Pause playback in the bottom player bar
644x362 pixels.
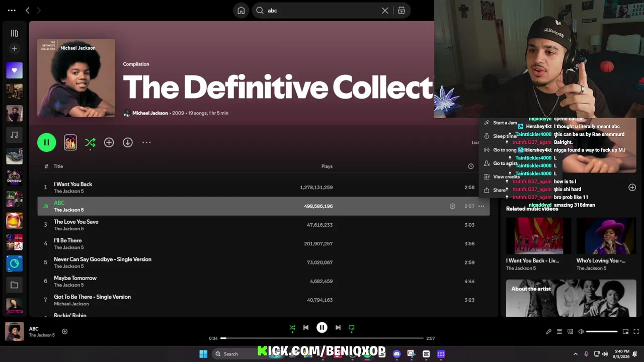coord(322,328)
